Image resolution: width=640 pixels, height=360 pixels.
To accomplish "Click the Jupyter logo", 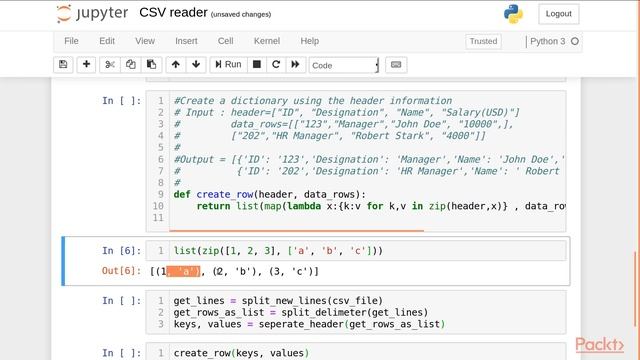I will point(92,13).
